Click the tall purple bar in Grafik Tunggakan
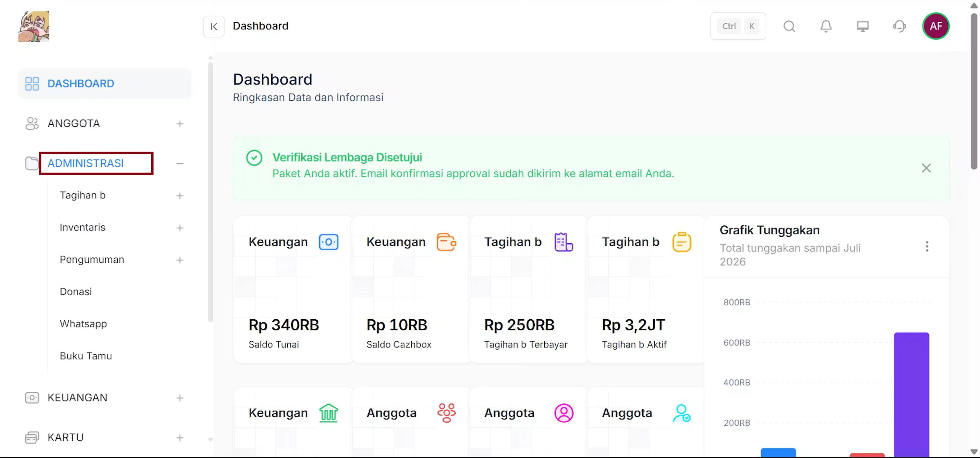The image size is (980, 458). pos(912,394)
